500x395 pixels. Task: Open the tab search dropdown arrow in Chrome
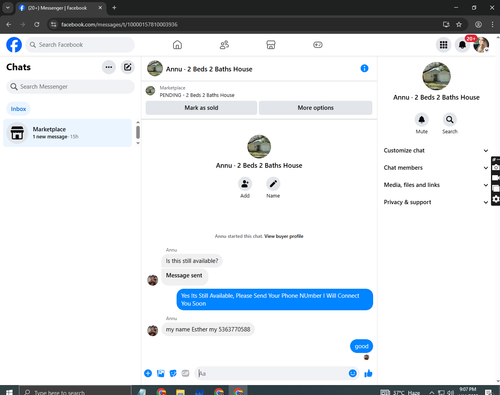(7, 8)
